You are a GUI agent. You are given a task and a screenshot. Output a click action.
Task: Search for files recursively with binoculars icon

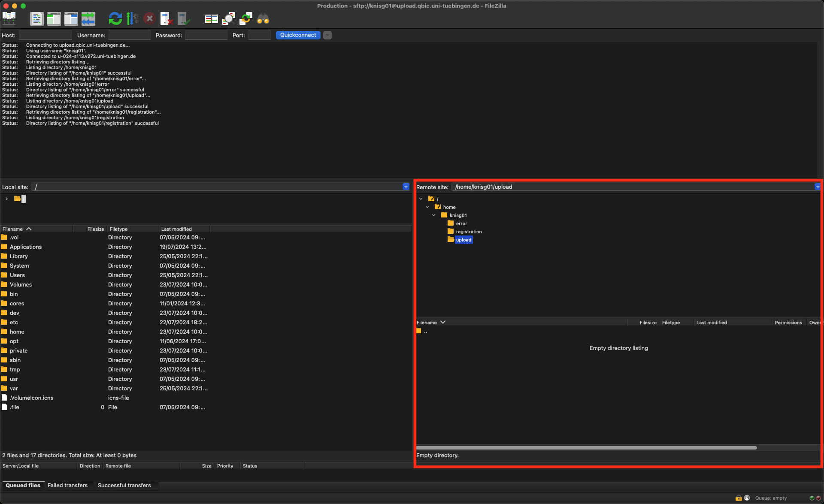263,18
